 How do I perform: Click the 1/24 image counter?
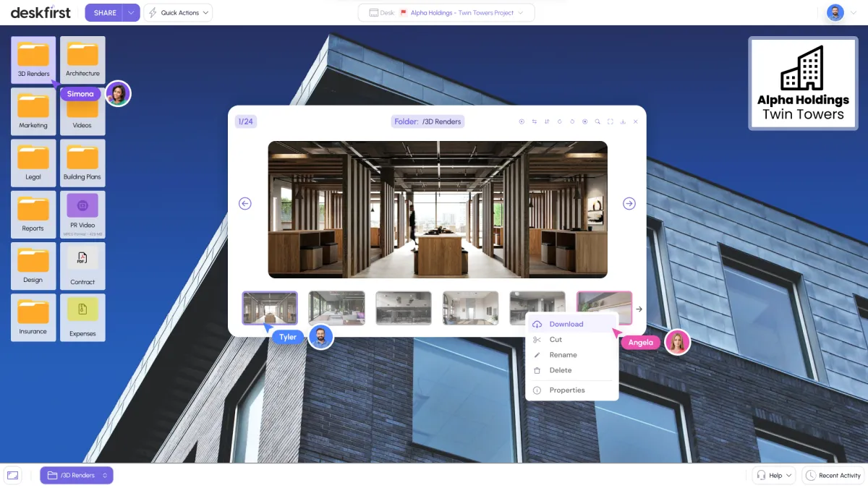(245, 121)
